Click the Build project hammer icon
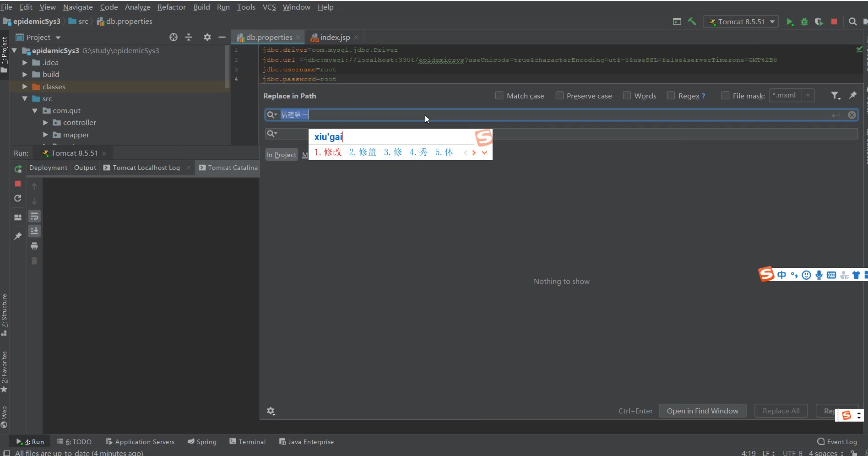 coord(692,22)
